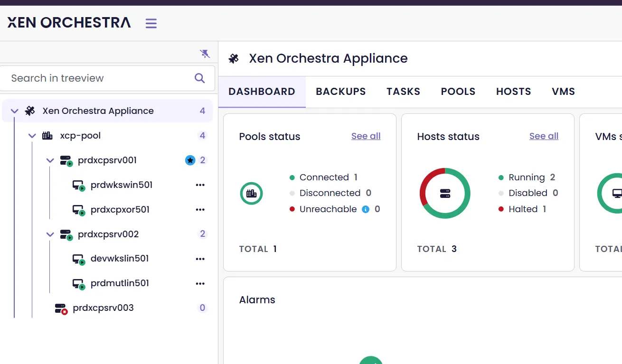The height and width of the screenshot is (364, 622).
Task: Click the Unreachable info icon
Action: (366, 209)
